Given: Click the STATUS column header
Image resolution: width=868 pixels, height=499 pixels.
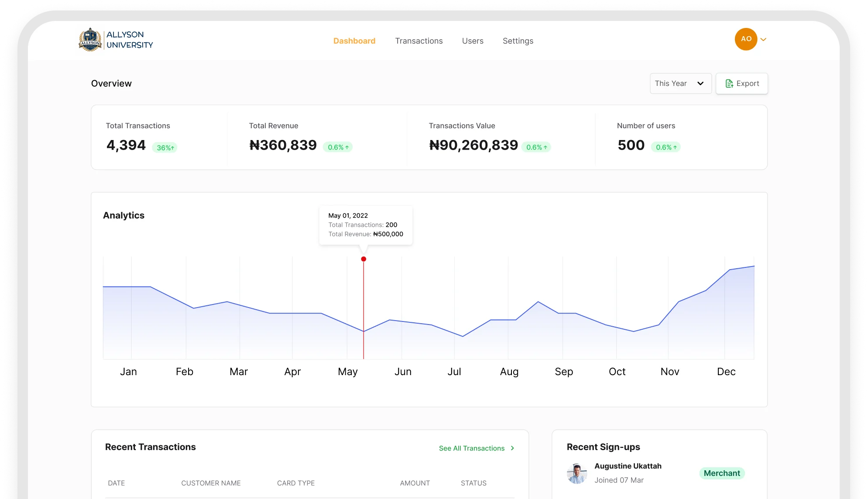Looking at the screenshot, I should point(473,483).
